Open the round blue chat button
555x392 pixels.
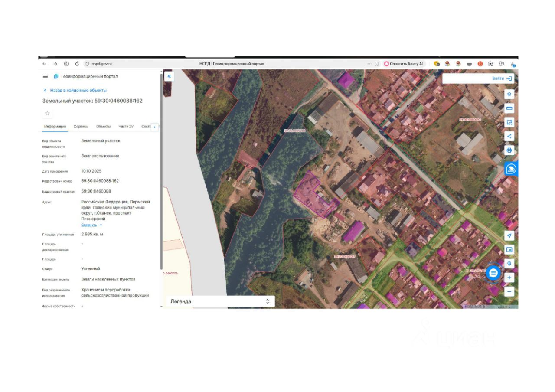pyautogui.click(x=493, y=273)
